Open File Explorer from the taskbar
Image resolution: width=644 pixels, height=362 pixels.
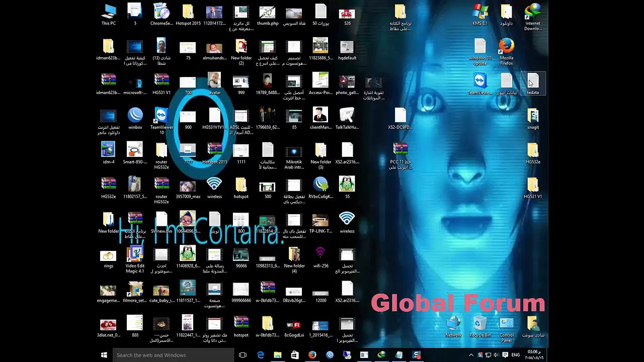pos(277,355)
